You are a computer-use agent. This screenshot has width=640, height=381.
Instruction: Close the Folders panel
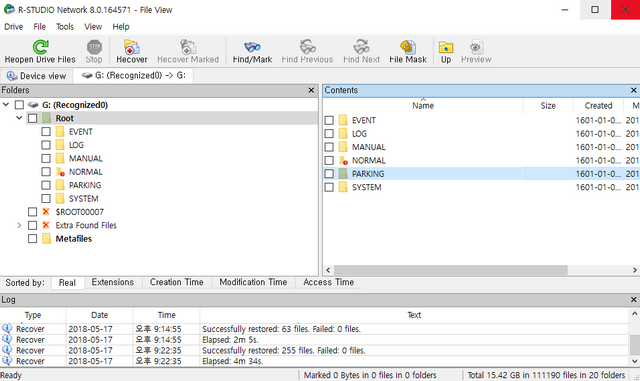tap(311, 90)
